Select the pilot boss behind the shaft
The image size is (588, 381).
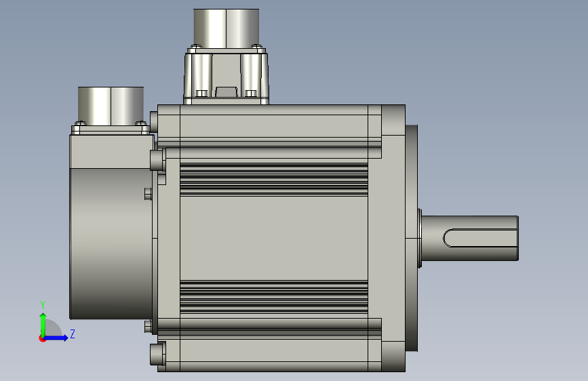[412, 238]
